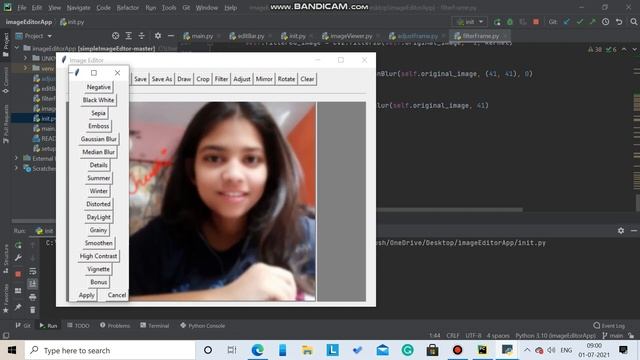The height and width of the screenshot is (360, 640).
Task: Click the Run green arrow icon
Action: [x=497, y=22]
